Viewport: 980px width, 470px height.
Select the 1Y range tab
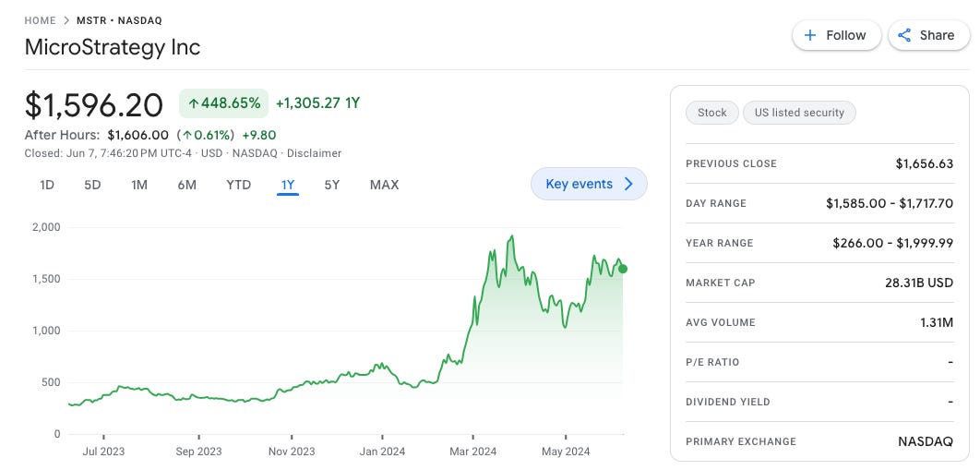pos(288,185)
